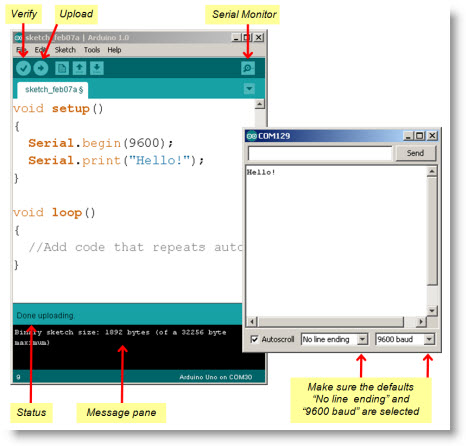Open the Sketch menu

pyautogui.click(x=65, y=50)
